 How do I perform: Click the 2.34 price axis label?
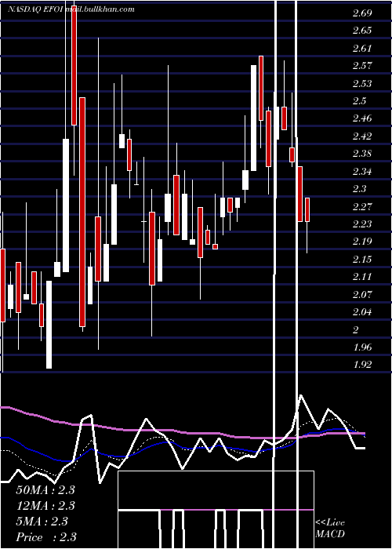click(x=362, y=172)
